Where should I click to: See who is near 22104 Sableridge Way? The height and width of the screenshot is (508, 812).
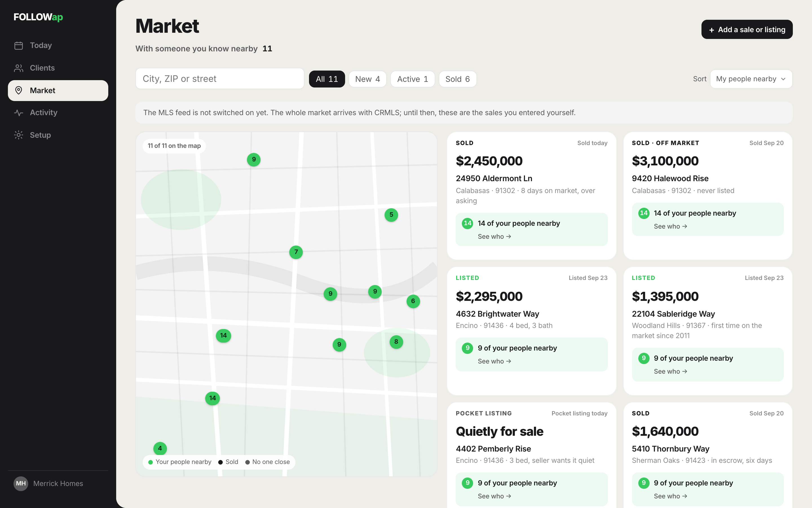click(670, 371)
